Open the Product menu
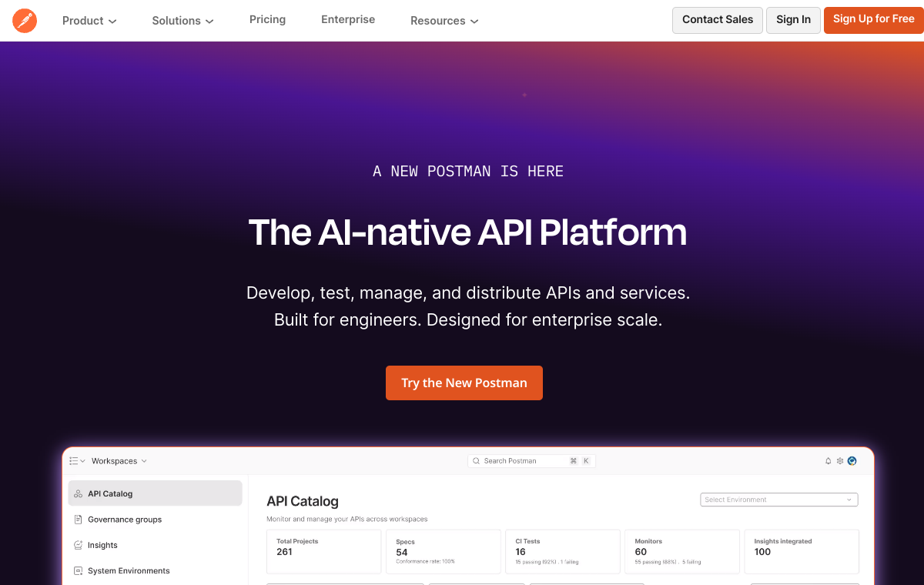The width and height of the screenshot is (924, 585). pyautogui.click(x=89, y=21)
